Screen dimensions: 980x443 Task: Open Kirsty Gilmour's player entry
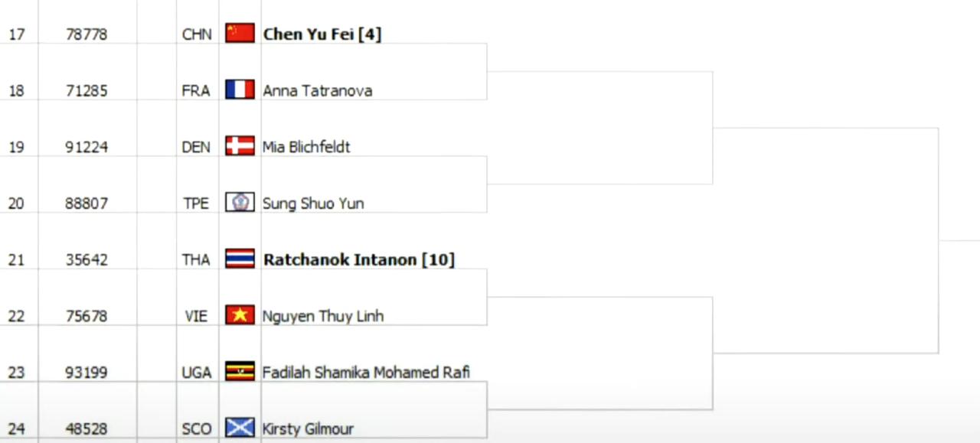(x=308, y=429)
